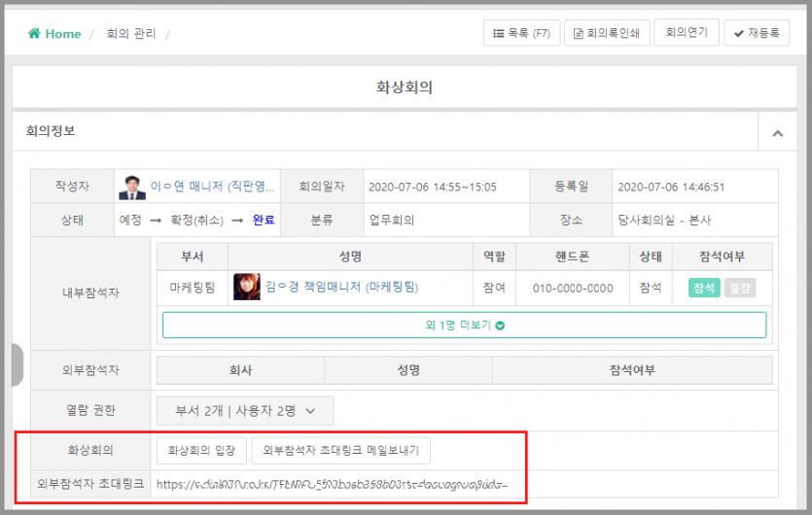Image resolution: width=812 pixels, height=515 pixels.
Task: Open 회의 관리 breadcrumb
Action: click(x=131, y=34)
